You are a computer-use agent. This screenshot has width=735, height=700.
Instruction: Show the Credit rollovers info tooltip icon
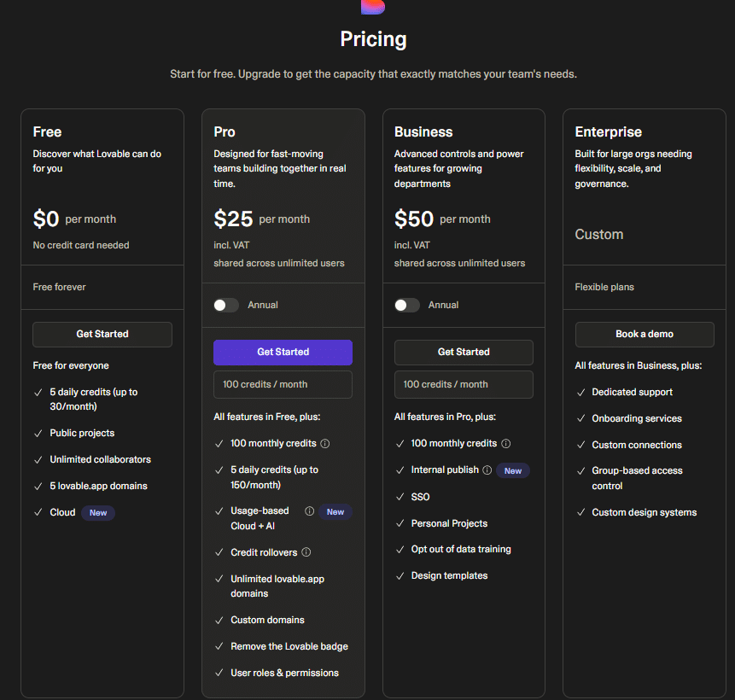(x=306, y=552)
